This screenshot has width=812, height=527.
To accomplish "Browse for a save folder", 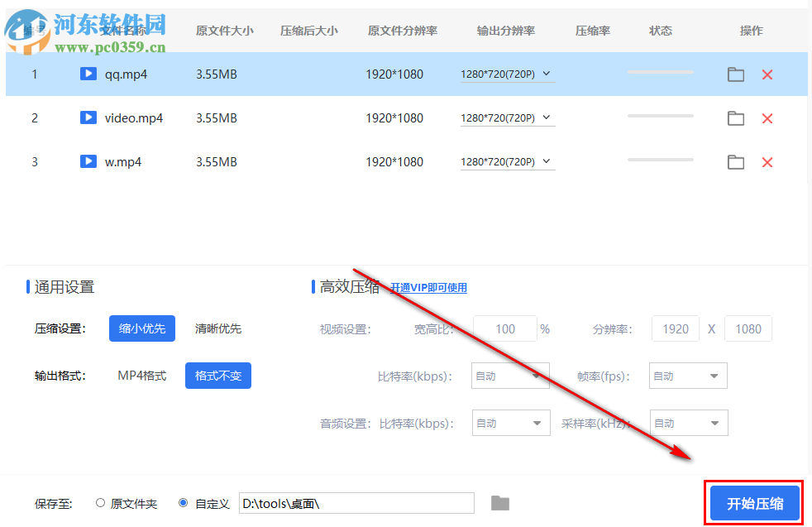I will click(499, 502).
